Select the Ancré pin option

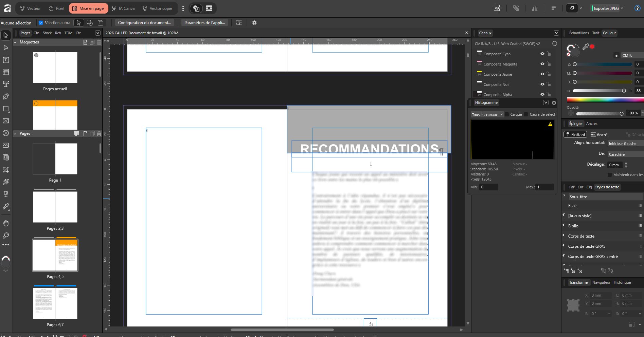click(599, 134)
